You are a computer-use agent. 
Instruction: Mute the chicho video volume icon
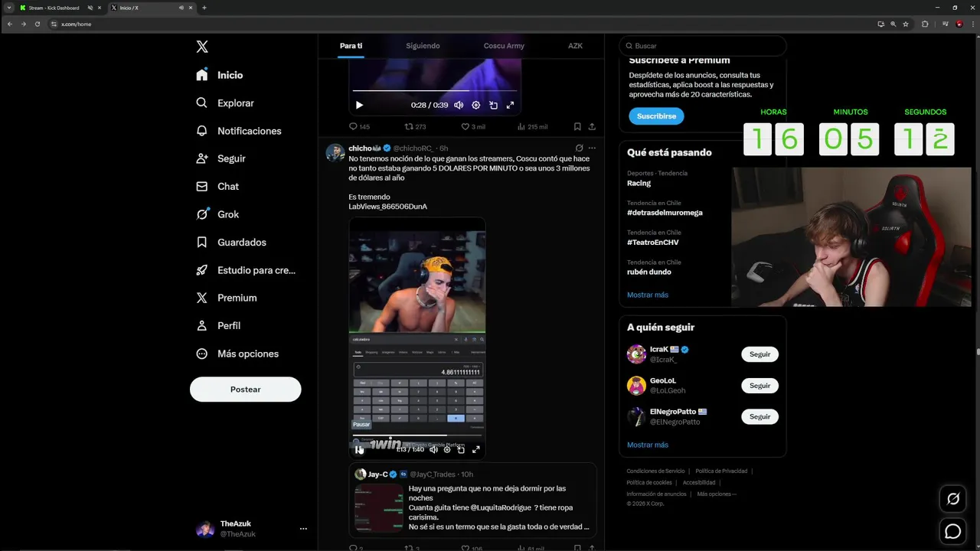pyautogui.click(x=433, y=449)
